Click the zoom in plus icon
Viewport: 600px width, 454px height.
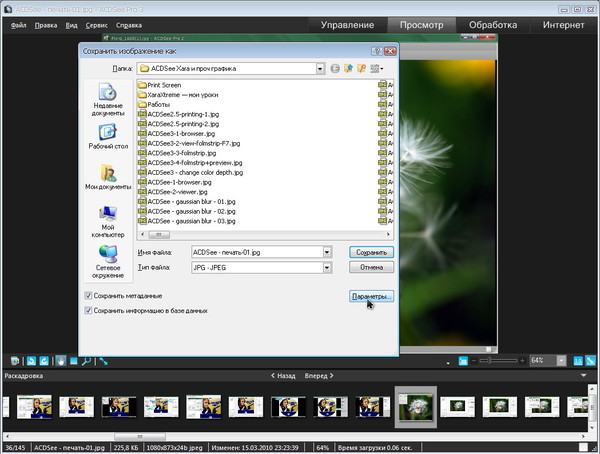click(x=522, y=361)
